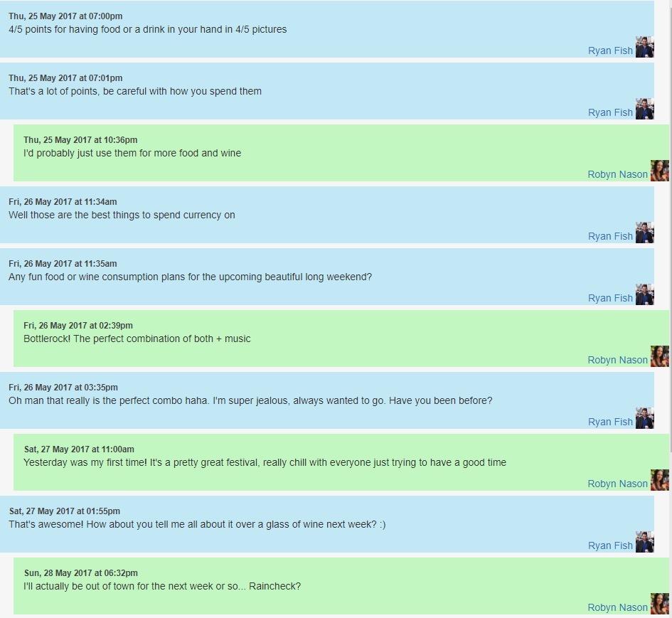Open Robyn Nason link under first time festival message
The width and height of the screenshot is (672, 618).
click(x=617, y=484)
